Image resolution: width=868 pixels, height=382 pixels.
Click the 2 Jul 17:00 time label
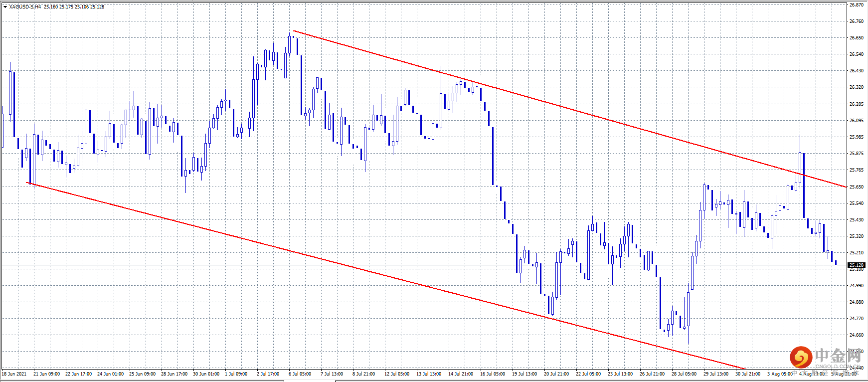point(268,374)
